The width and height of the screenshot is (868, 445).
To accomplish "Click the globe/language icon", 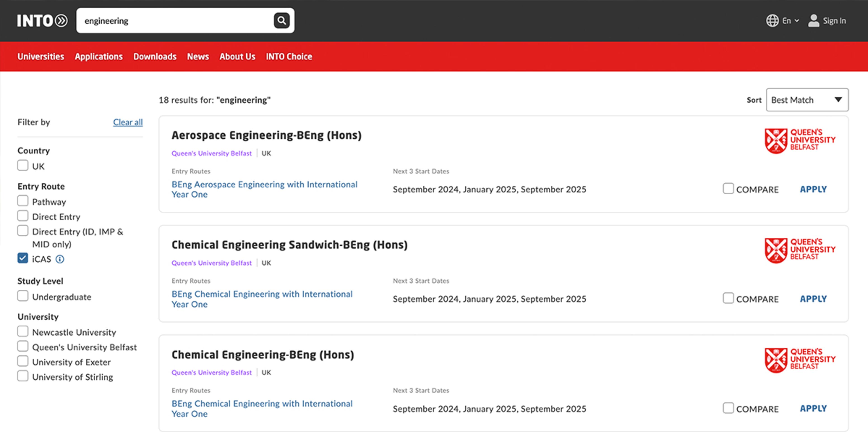I will point(773,20).
